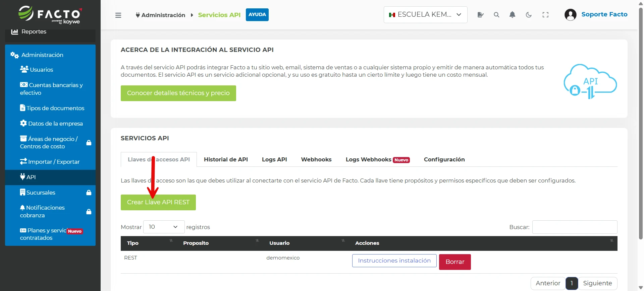644x291 pixels.
Task: Select the API sidebar item
Action: [x=50, y=177]
